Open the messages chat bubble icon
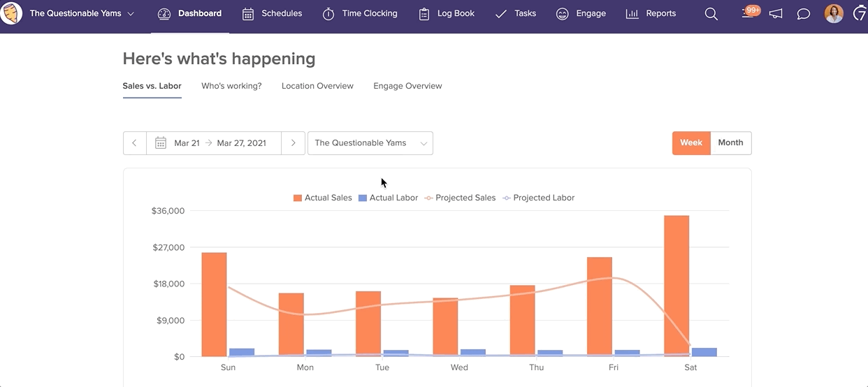The image size is (868, 387). (804, 14)
